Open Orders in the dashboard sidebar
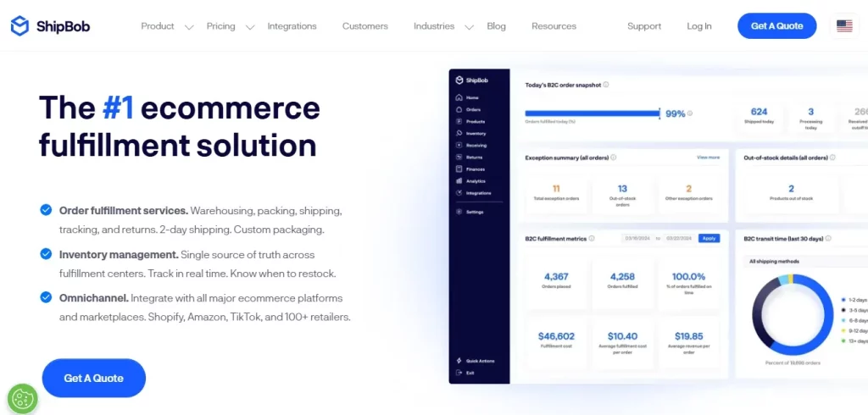This screenshot has height=415, width=868. pyautogui.click(x=468, y=109)
